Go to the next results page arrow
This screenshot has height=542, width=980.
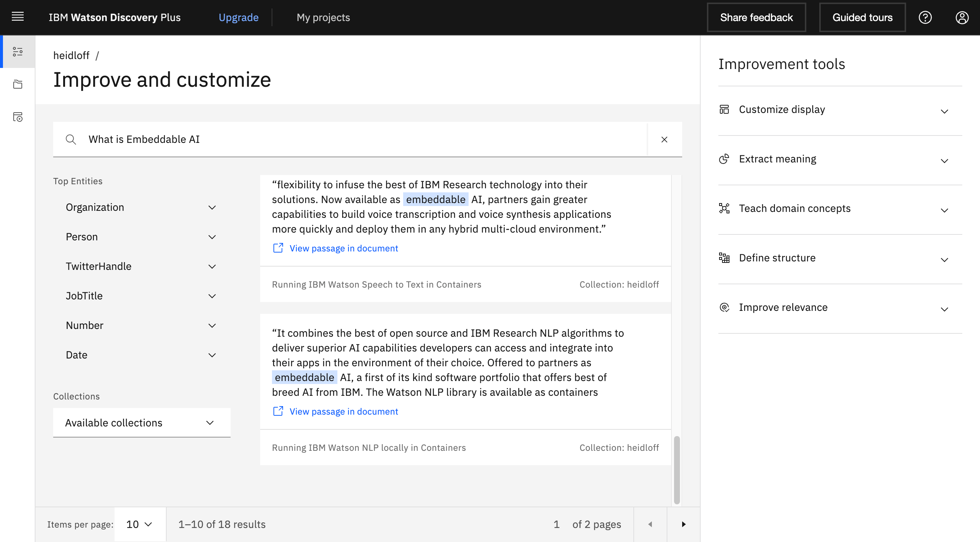(683, 524)
